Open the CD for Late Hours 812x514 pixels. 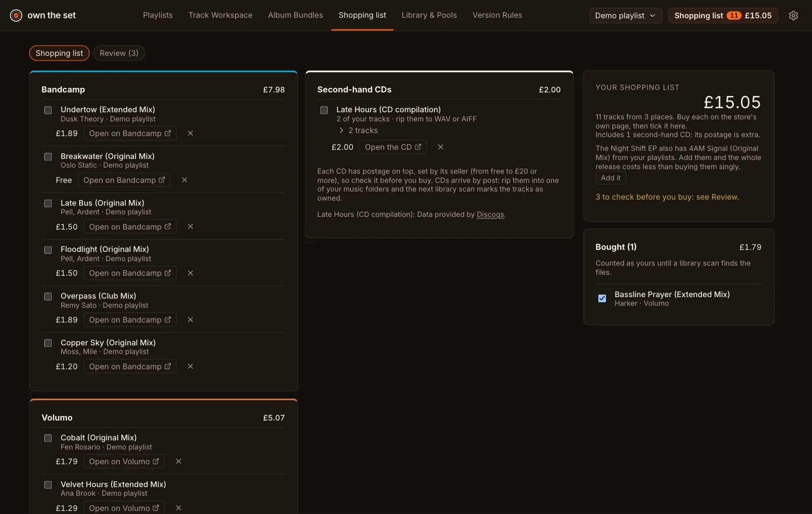click(393, 147)
